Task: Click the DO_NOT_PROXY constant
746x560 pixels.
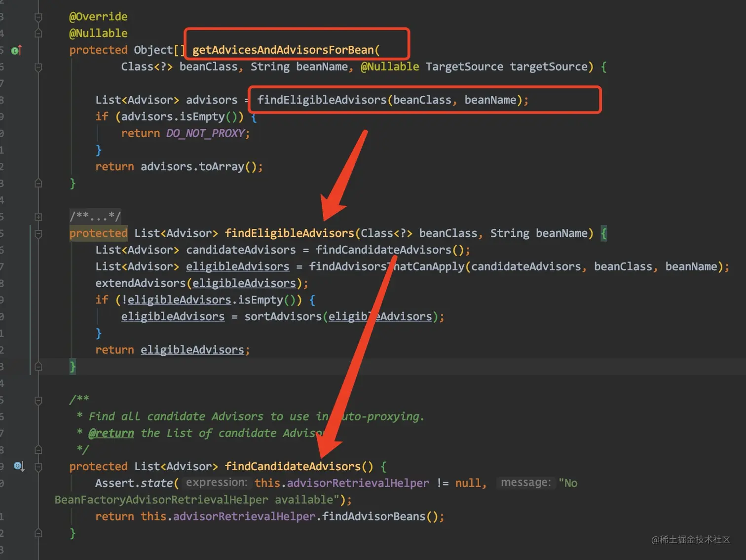Action: point(205,133)
